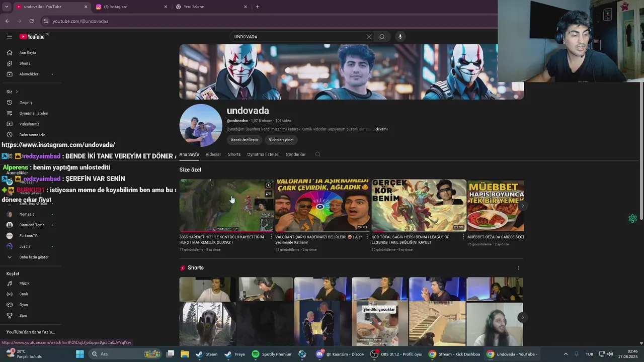Viewport: 644px width, 362px height.
Task: Open volume control in system tray
Action: click(610, 354)
